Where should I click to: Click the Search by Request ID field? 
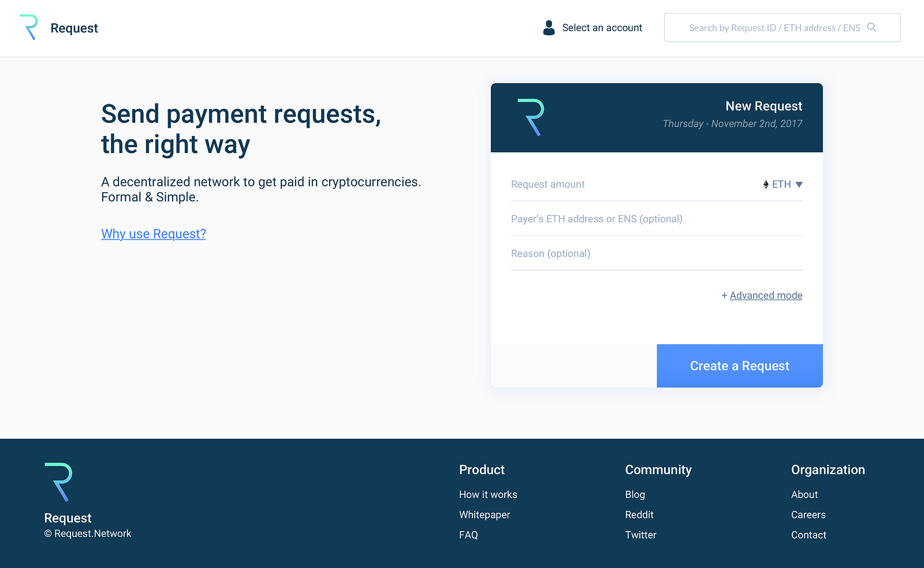(x=783, y=28)
